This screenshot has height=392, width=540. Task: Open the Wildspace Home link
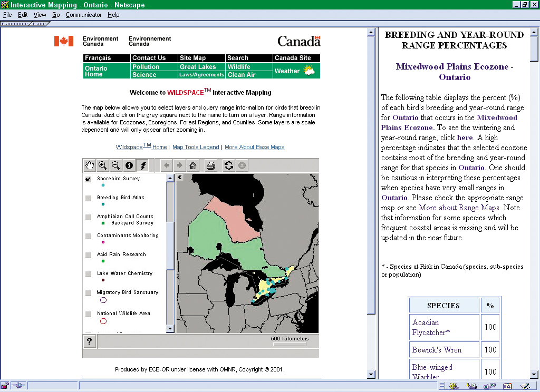pos(141,146)
